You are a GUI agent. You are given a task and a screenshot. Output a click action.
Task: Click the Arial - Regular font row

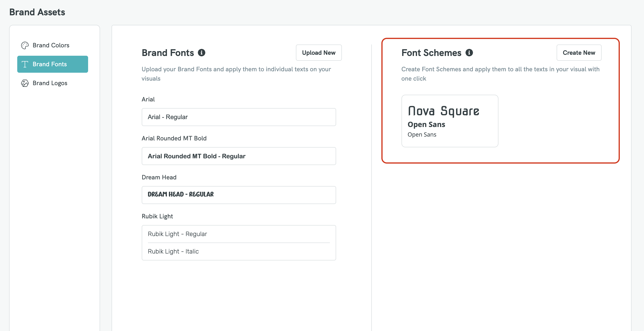point(239,117)
